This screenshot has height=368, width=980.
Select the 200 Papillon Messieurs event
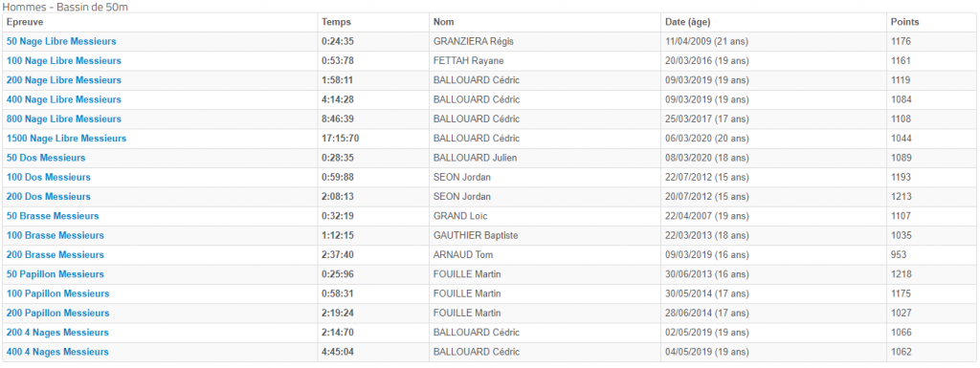(57, 314)
